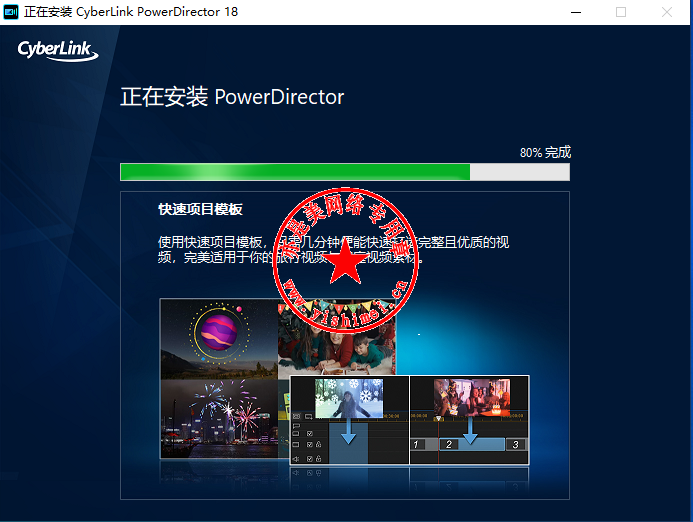693x522 pixels.
Task: Click the maximize button in title bar
Action: tap(621, 12)
